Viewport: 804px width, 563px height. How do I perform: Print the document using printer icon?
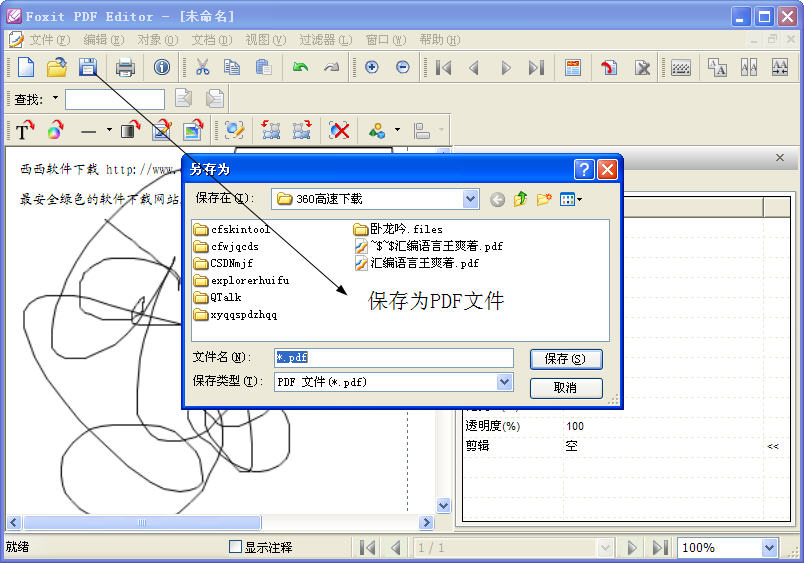(x=125, y=67)
